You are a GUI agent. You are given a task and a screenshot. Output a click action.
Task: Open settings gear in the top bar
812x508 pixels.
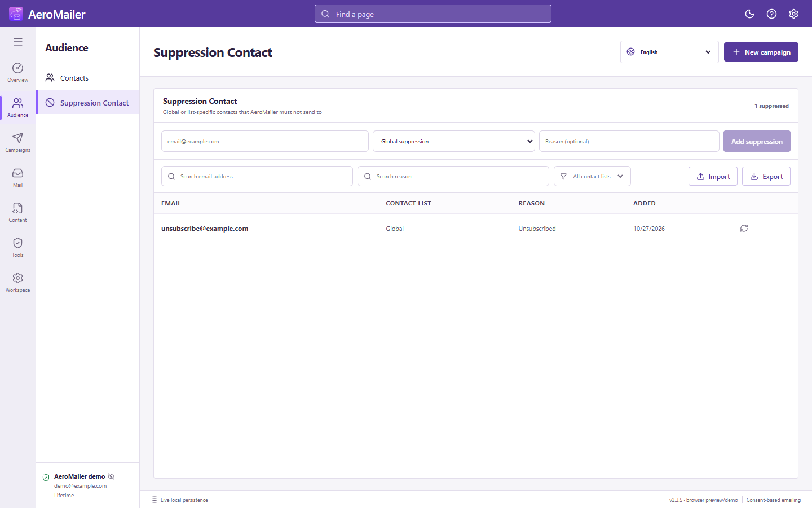tap(793, 14)
